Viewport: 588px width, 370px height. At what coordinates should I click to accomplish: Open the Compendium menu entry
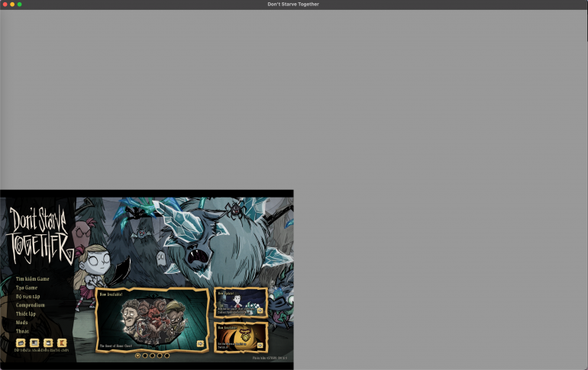coord(31,305)
